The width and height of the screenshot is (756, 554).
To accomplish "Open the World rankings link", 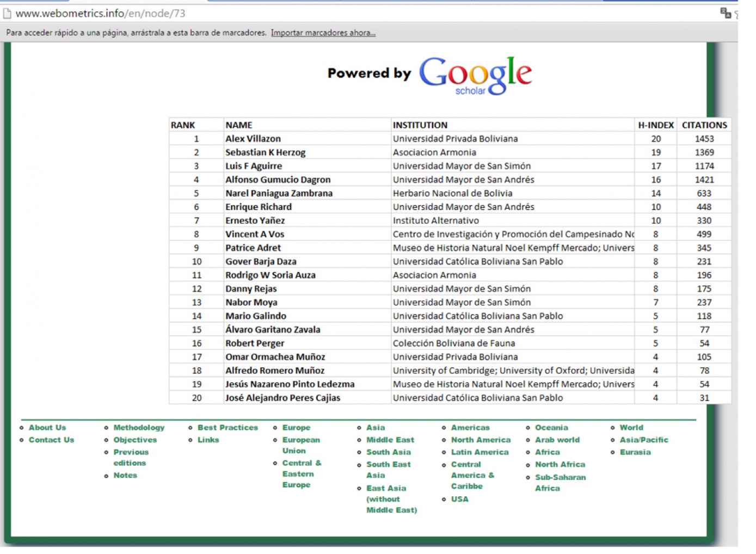I will (x=631, y=428).
